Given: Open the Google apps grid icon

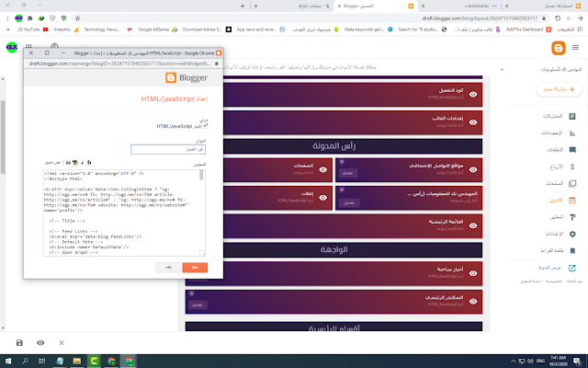Looking at the screenshot, I should (28, 47).
